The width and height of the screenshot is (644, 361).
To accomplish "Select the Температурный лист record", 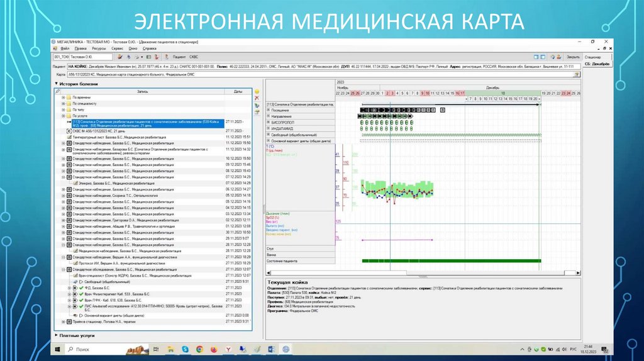I will [113, 136].
